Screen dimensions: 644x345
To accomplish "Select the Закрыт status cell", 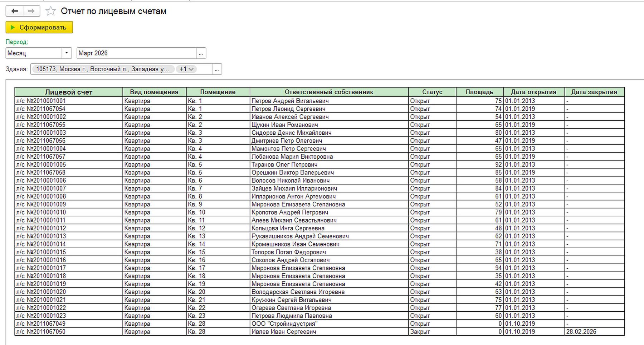I will (432, 332).
